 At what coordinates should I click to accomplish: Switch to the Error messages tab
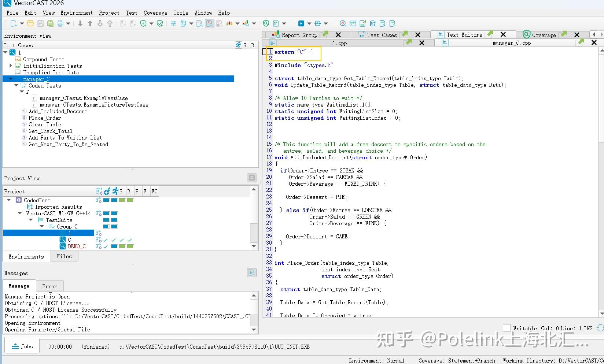pyautogui.click(x=49, y=286)
